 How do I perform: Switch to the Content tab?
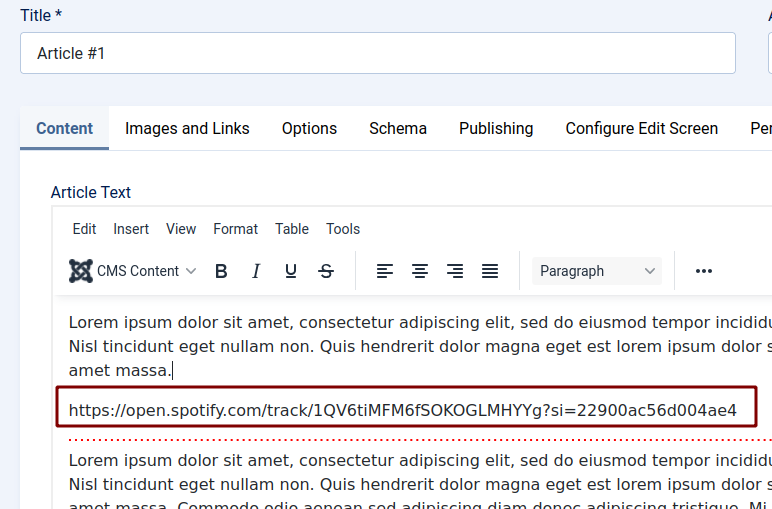point(64,128)
